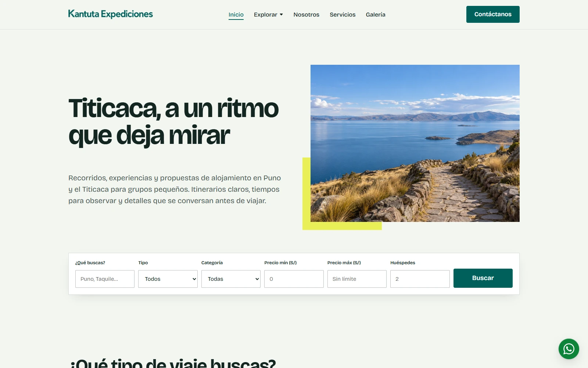This screenshot has height=368, width=588.
Task: Expand the Explorar dropdown menu
Action: click(x=268, y=15)
